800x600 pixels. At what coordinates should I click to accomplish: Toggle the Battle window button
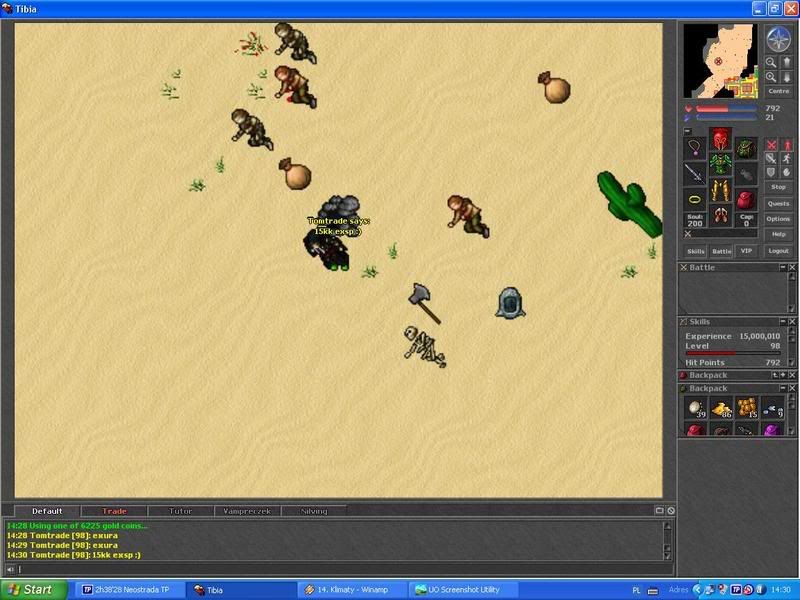click(x=721, y=251)
